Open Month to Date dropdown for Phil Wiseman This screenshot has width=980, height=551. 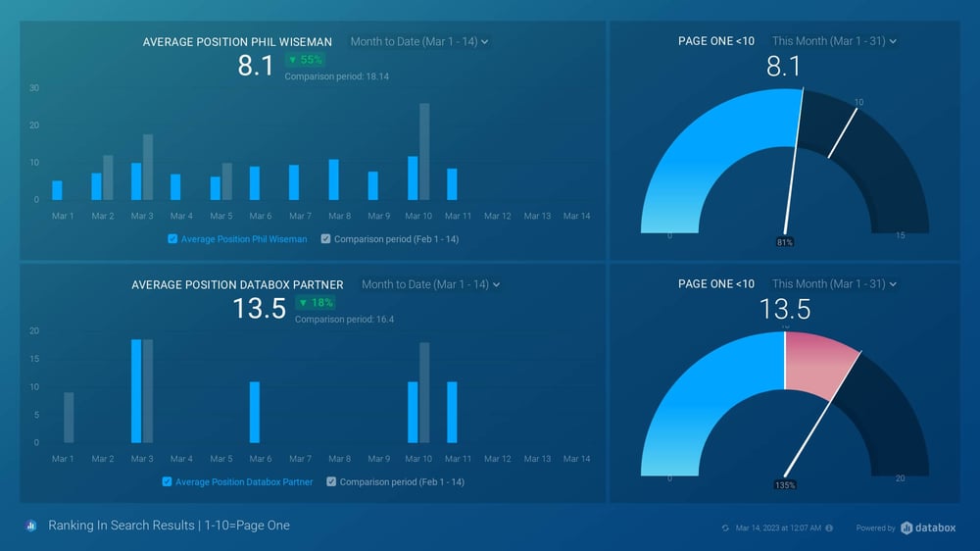pos(419,42)
